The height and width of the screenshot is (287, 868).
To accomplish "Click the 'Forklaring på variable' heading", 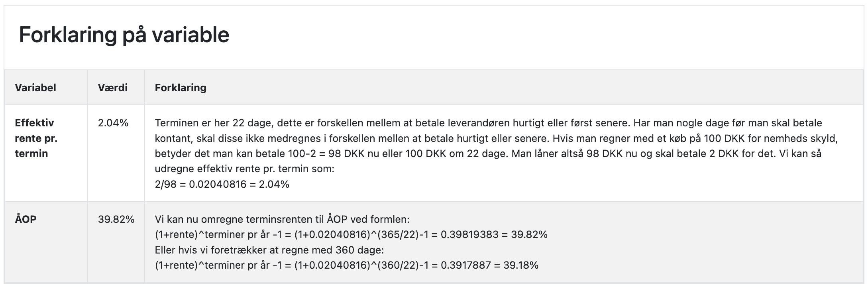I will [124, 35].
